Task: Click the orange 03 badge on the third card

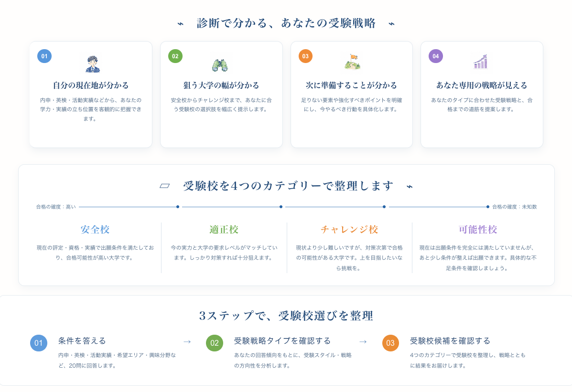Action: [x=305, y=56]
